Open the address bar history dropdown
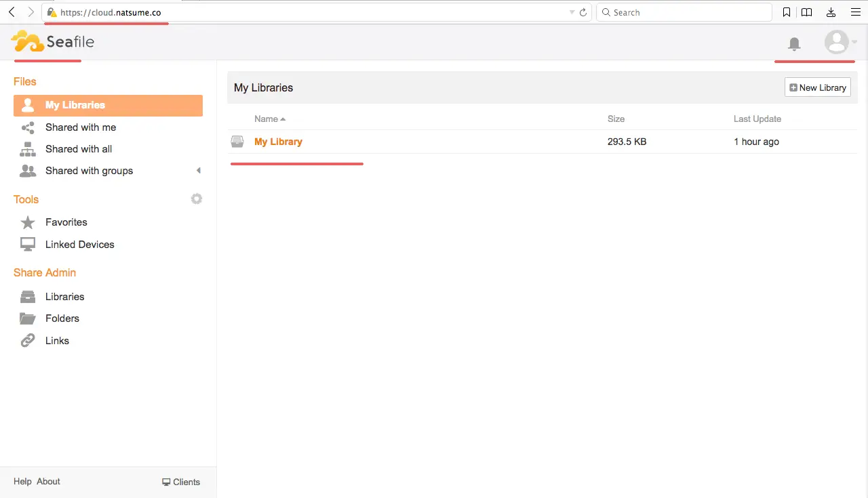The image size is (868, 498). click(x=572, y=12)
